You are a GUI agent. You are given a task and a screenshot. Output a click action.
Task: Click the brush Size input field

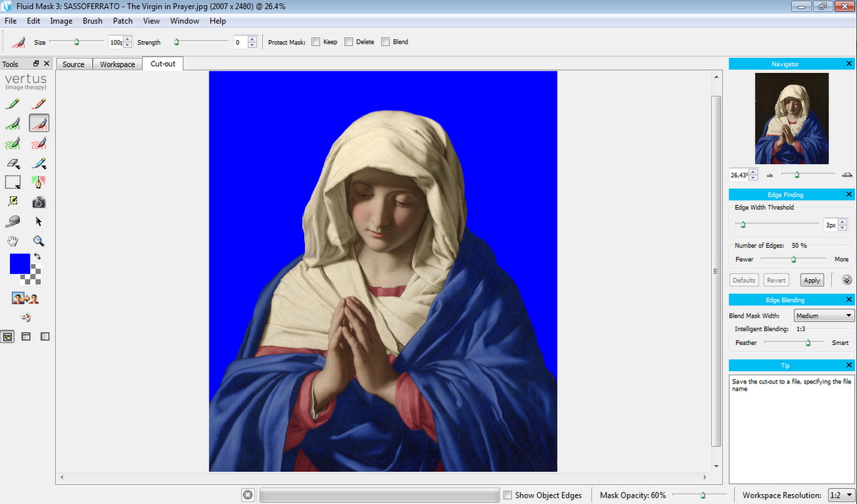click(116, 42)
